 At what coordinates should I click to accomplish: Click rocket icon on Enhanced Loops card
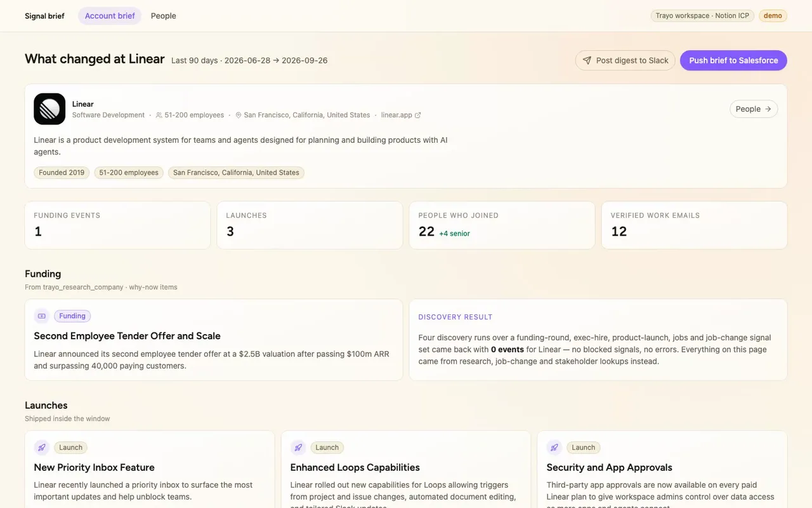pos(298,447)
